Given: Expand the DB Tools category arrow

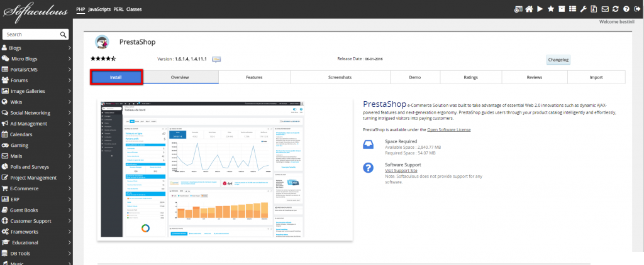Looking at the screenshot, I should click(x=69, y=254).
